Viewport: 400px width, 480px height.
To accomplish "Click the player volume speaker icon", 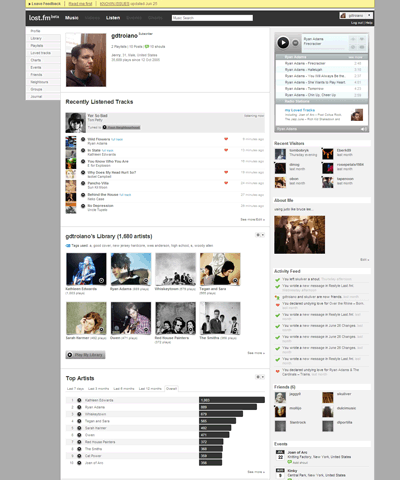I will pos(364,129).
